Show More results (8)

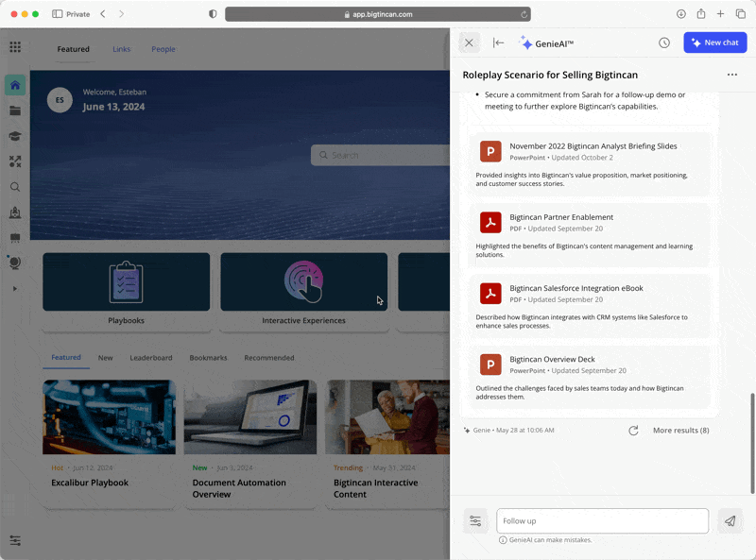click(x=680, y=431)
